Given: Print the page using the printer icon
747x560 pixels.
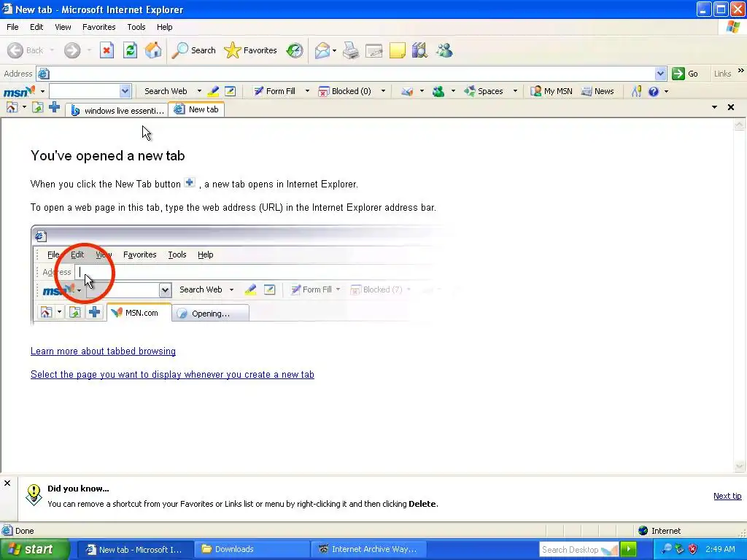Looking at the screenshot, I should [x=351, y=50].
